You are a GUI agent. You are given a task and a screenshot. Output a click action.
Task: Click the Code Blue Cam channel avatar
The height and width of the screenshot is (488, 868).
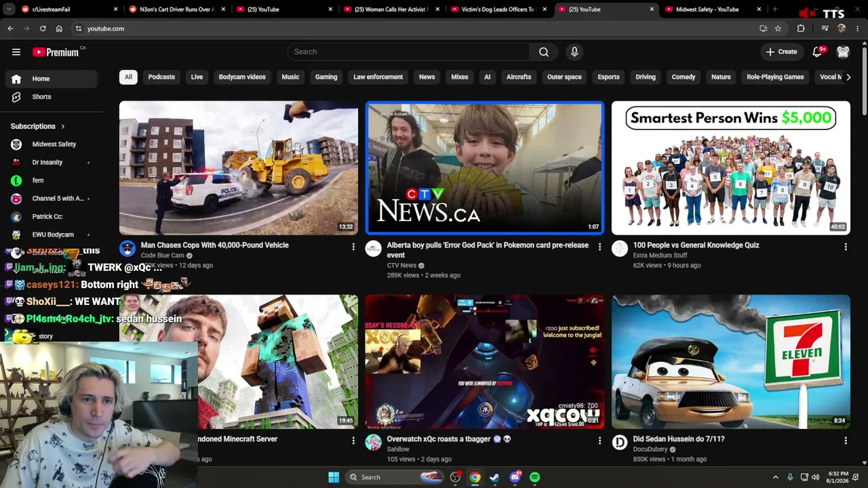pyautogui.click(x=127, y=249)
